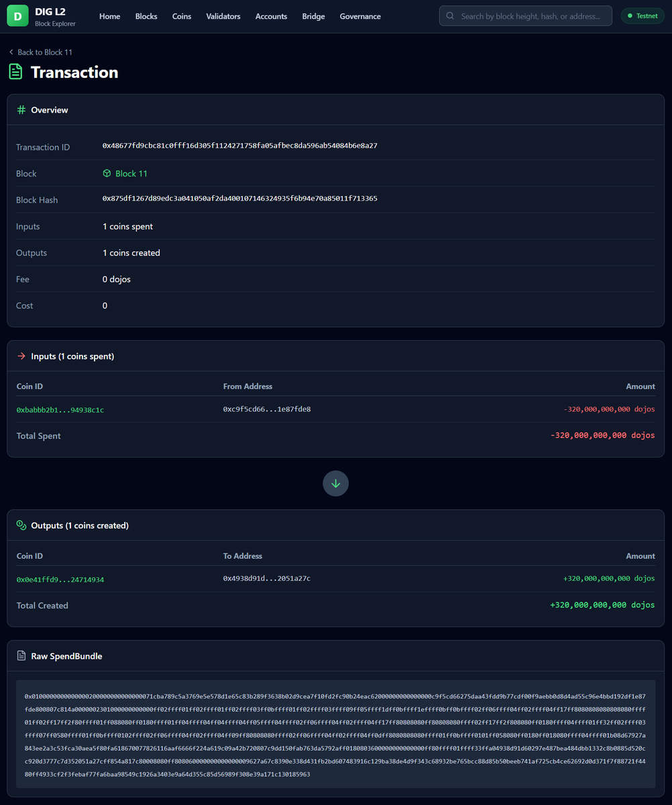This screenshot has width=672, height=805.
Task: Click the Overview heading text
Action: point(50,110)
